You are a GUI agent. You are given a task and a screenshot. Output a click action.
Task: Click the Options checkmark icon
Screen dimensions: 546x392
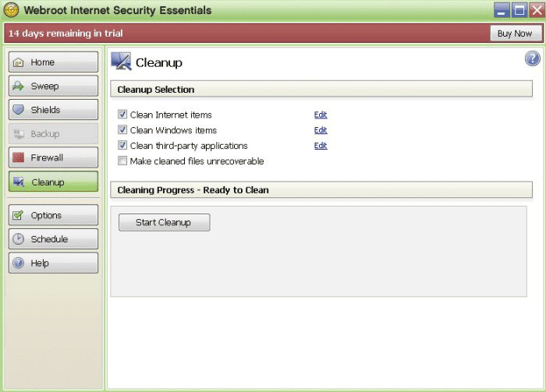pos(18,215)
